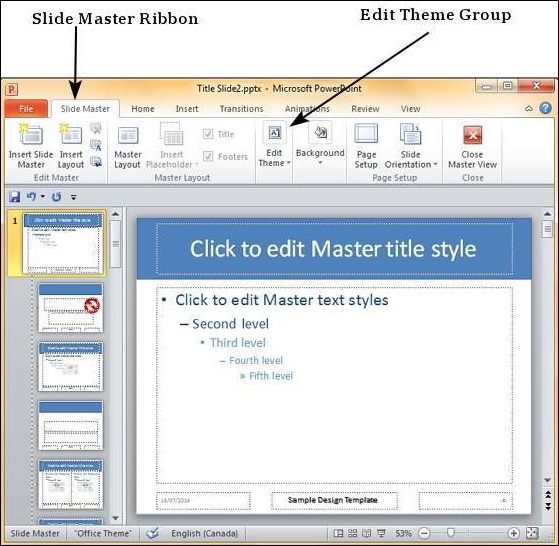Switch to Slide Sorter view icon
The height and width of the screenshot is (546, 559).
(x=352, y=533)
